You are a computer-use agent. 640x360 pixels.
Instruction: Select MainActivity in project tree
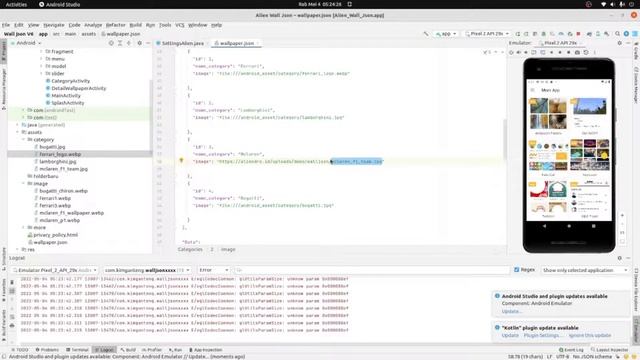click(x=66, y=96)
